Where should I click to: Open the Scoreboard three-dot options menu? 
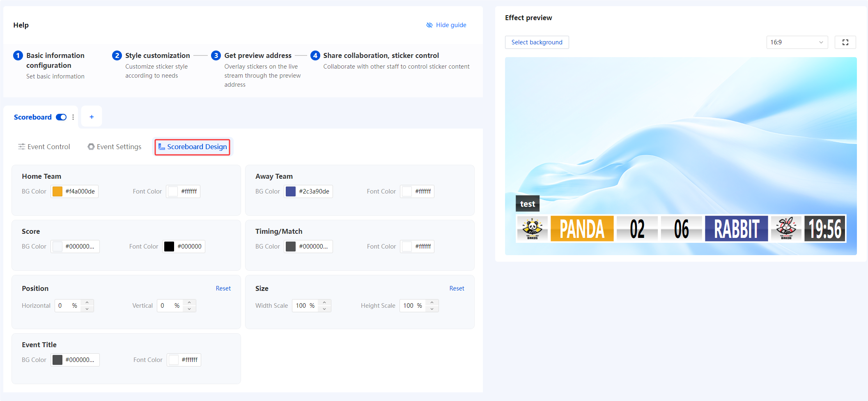[x=73, y=117]
